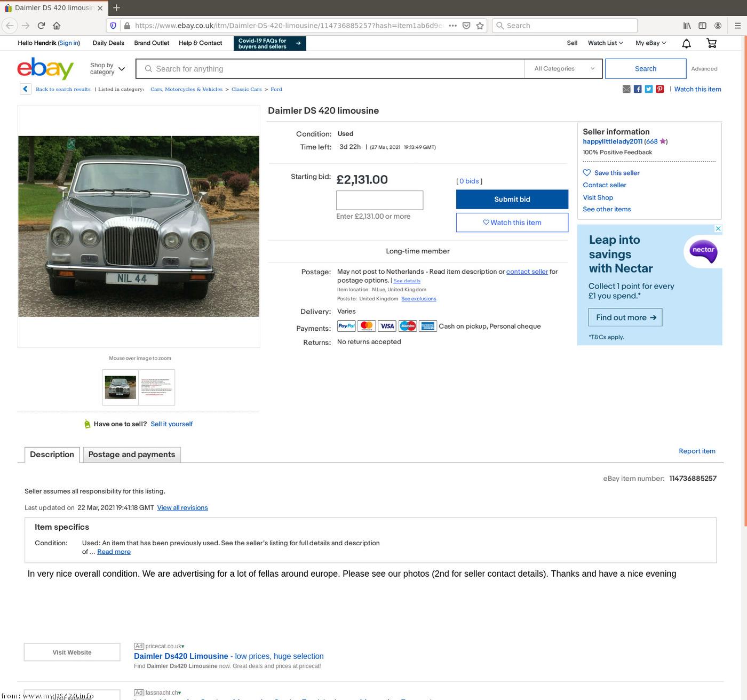Open the All Categories dropdown
This screenshot has height=700, width=747.
[563, 69]
